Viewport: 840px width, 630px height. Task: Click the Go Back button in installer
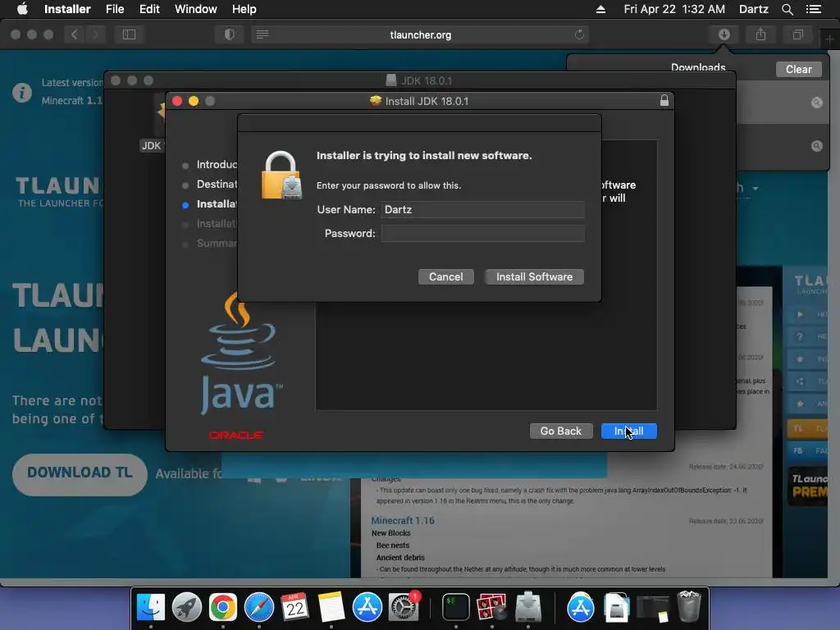[x=561, y=431]
